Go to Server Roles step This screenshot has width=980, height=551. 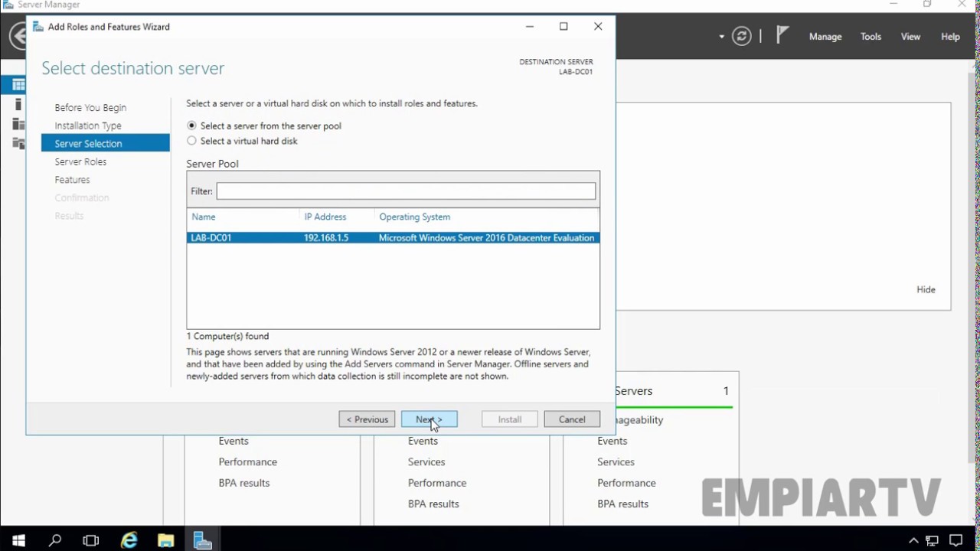click(x=80, y=161)
